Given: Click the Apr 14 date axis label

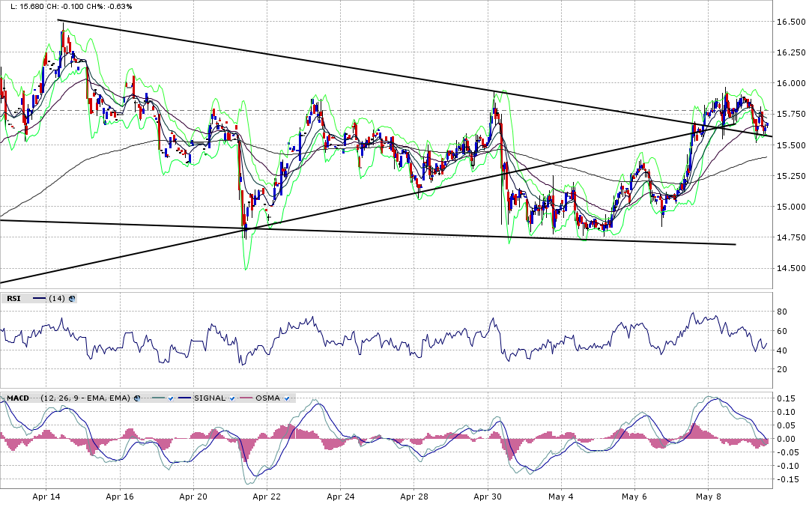Looking at the screenshot, I should click(x=46, y=496).
